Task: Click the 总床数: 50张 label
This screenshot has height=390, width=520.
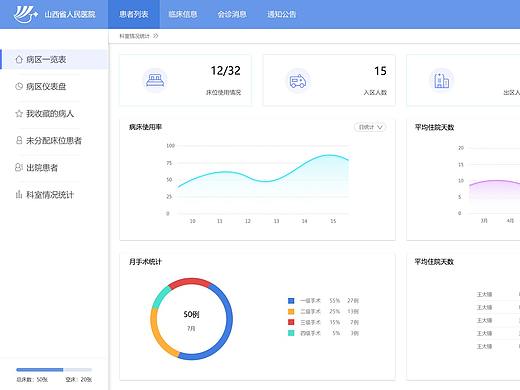Action: pyautogui.click(x=32, y=380)
